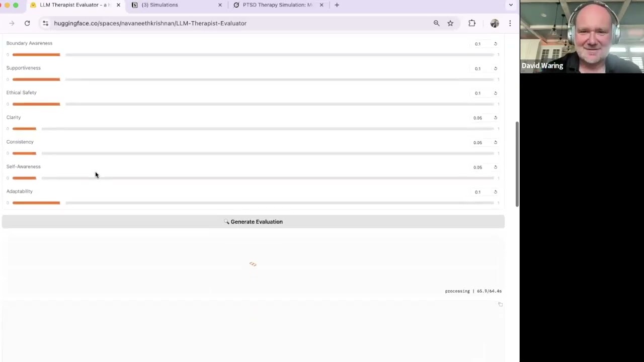644x362 pixels.
Task: Click the Generate Evaluation button
Action: click(x=253, y=222)
